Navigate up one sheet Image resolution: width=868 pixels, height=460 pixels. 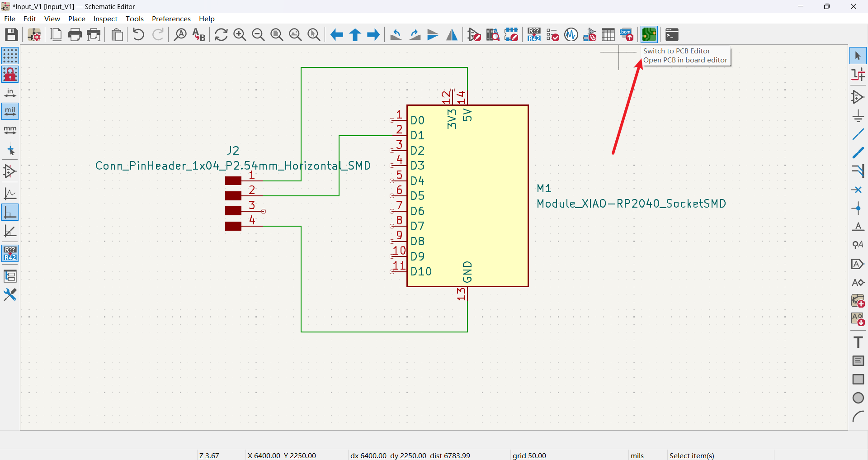pyautogui.click(x=355, y=34)
